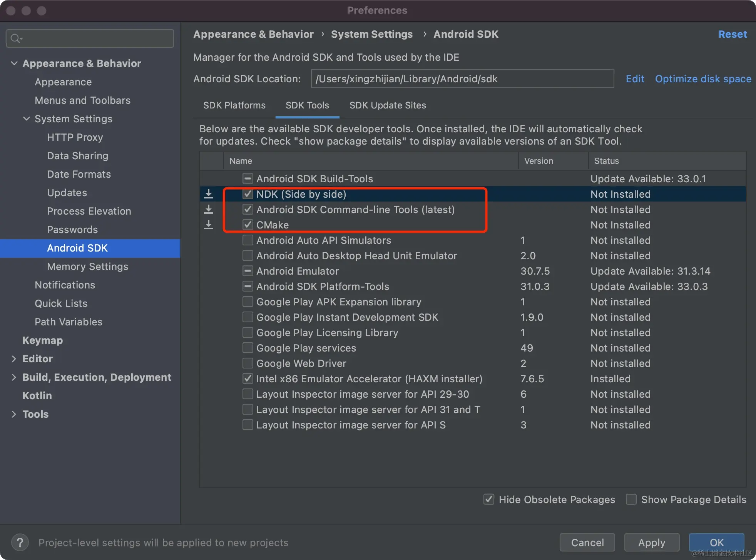756x560 pixels.
Task: Collapse the System Settings tree node
Action: pyautogui.click(x=27, y=118)
